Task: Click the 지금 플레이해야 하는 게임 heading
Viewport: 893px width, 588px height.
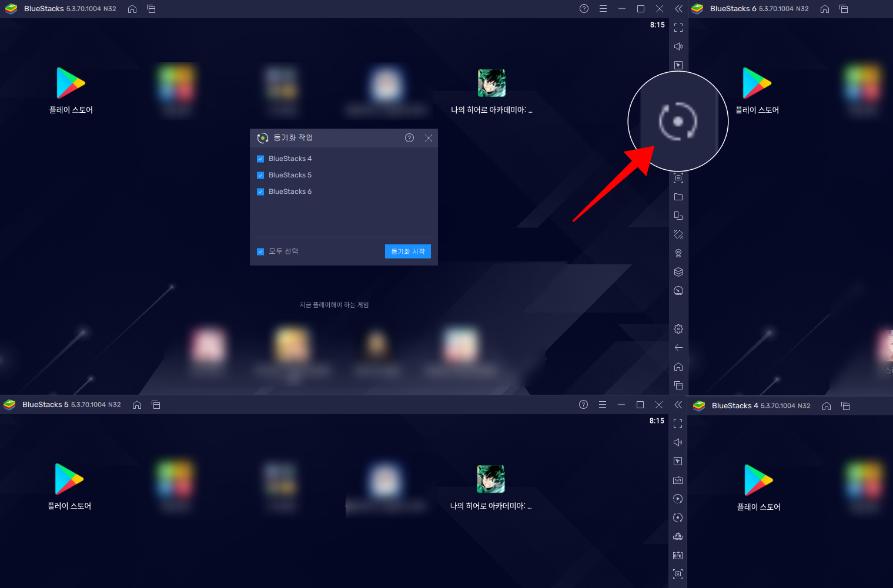Action: (335, 305)
